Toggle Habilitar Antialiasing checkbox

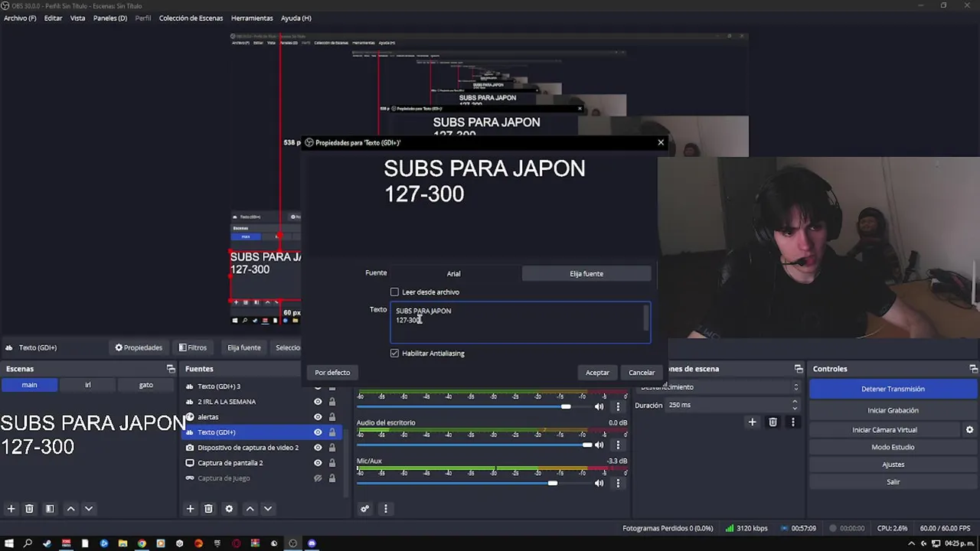click(394, 353)
